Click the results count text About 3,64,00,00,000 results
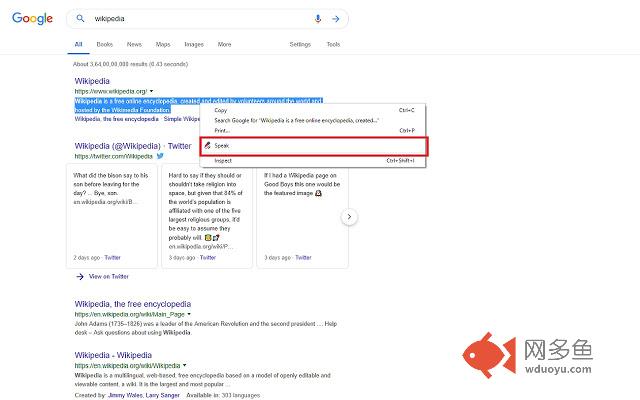The width and height of the screenshot is (640, 400). coord(130,64)
